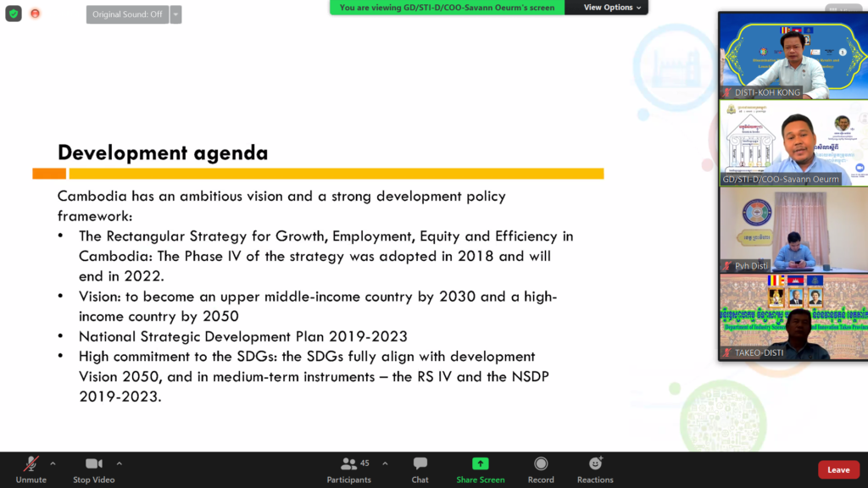The image size is (868, 488).
Task: Stop Video camera toggle
Action: pyautogui.click(x=93, y=469)
